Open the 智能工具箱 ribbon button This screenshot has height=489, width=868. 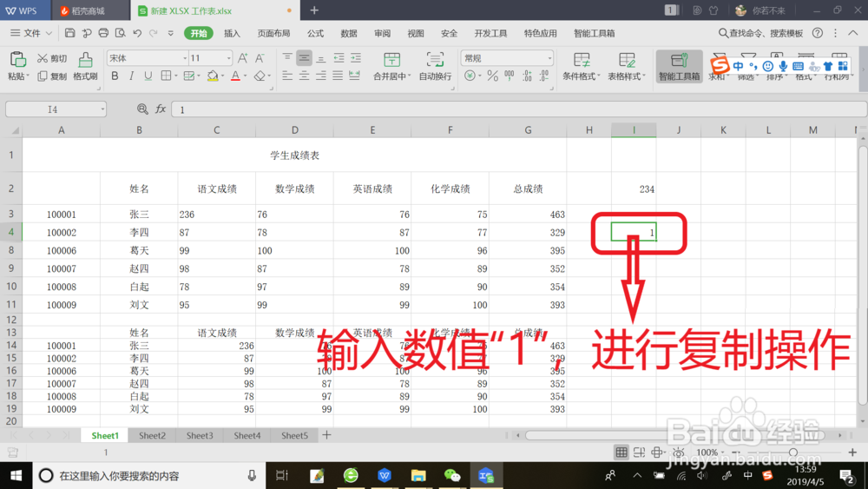pyautogui.click(x=679, y=67)
